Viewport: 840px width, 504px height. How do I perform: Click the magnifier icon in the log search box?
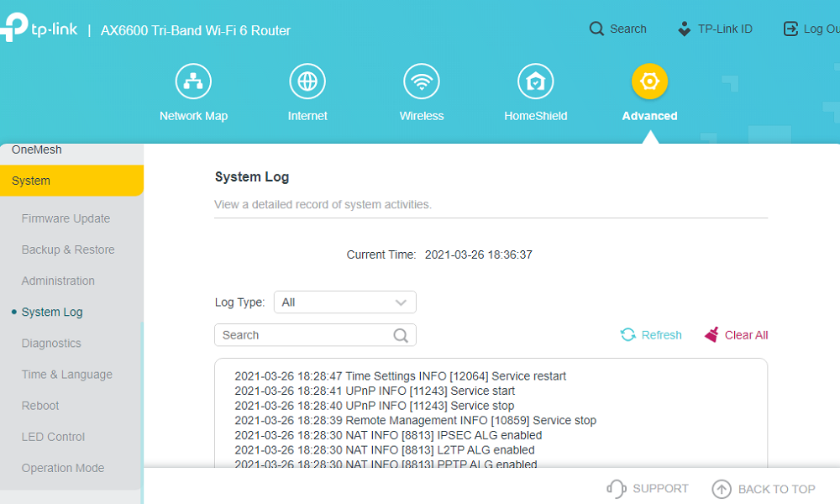[x=401, y=335]
